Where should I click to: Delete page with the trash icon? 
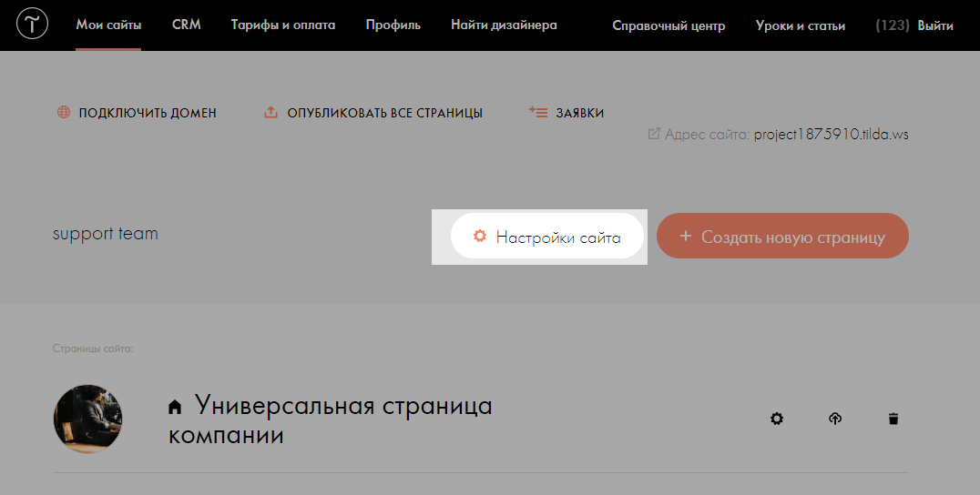(x=893, y=419)
